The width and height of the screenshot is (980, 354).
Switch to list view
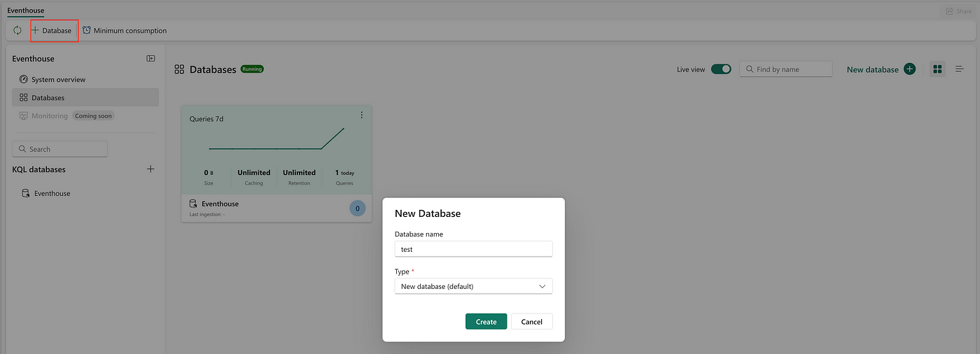(960, 69)
